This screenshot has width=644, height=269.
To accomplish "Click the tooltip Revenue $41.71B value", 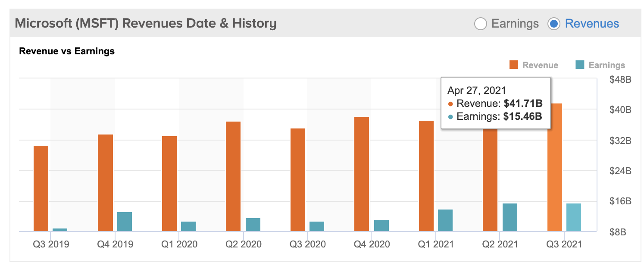I will coord(522,103).
